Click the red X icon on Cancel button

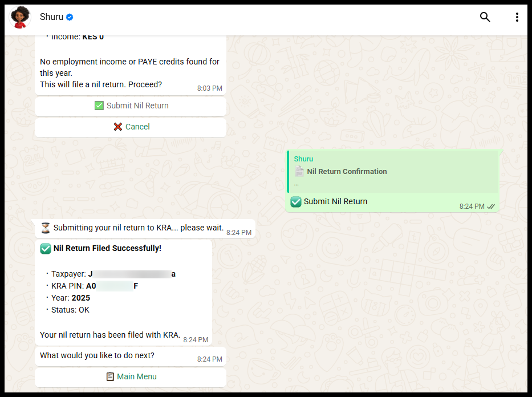pos(117,127)
